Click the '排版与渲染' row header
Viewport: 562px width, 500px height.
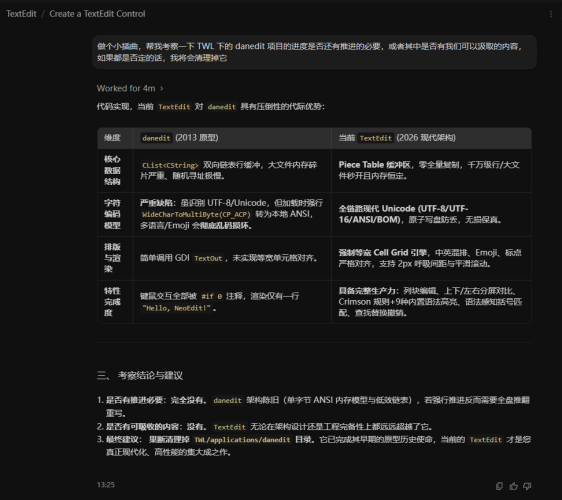115,258
